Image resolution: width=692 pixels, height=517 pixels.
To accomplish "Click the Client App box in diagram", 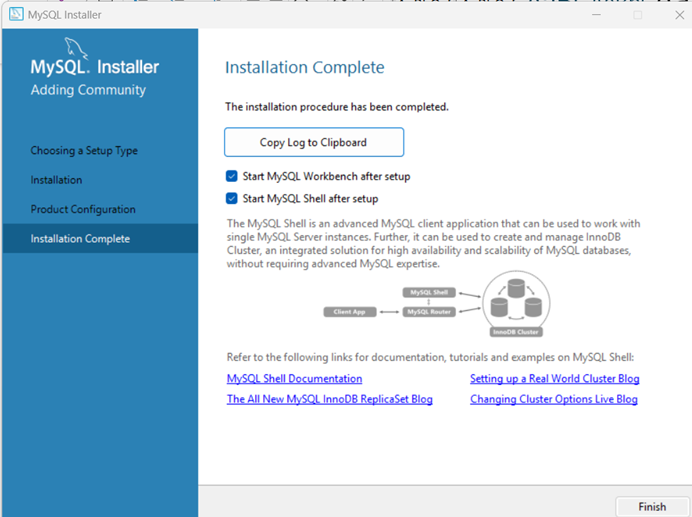I will 350,312.
